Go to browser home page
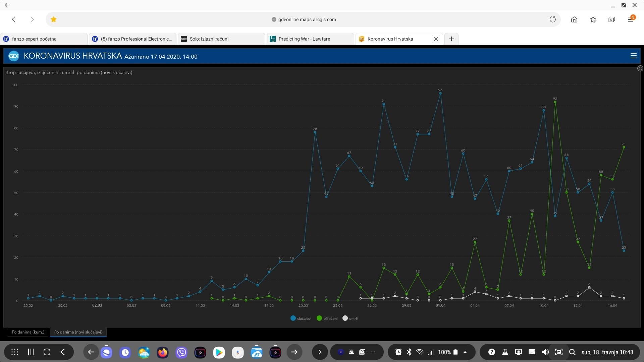 point(574,19)
